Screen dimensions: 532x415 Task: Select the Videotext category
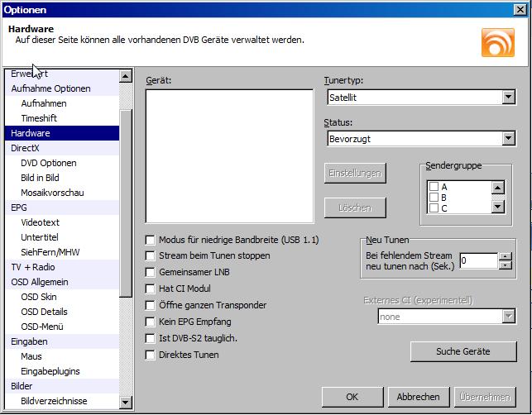click(x=41, y=222)
